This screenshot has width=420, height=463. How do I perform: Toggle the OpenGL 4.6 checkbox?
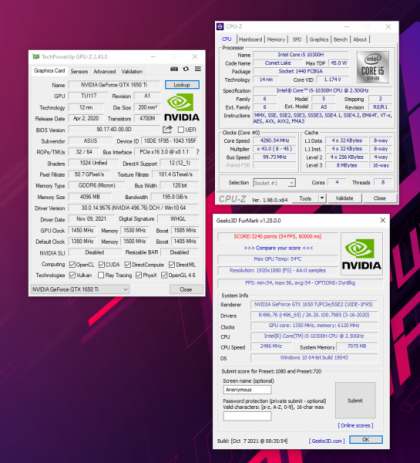[164, 275]
